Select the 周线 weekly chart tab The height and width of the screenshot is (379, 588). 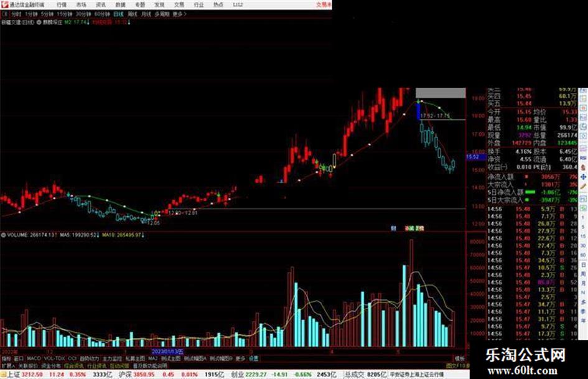(x=133, y=14)
